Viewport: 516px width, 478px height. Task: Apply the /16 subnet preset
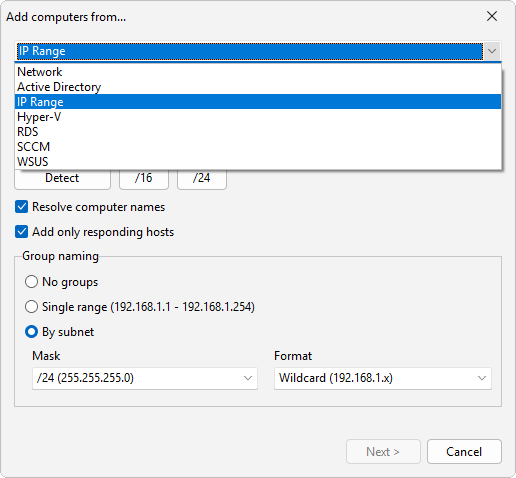[144, 178]
